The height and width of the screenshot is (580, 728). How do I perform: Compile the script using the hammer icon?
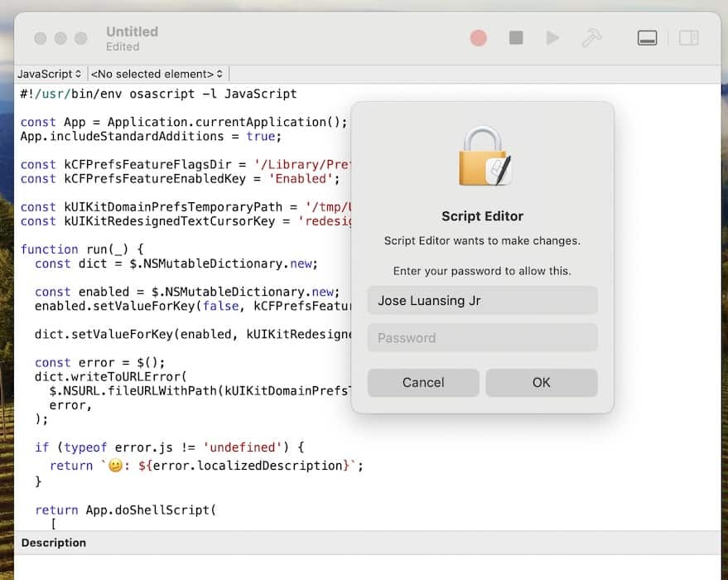(591, 38)
